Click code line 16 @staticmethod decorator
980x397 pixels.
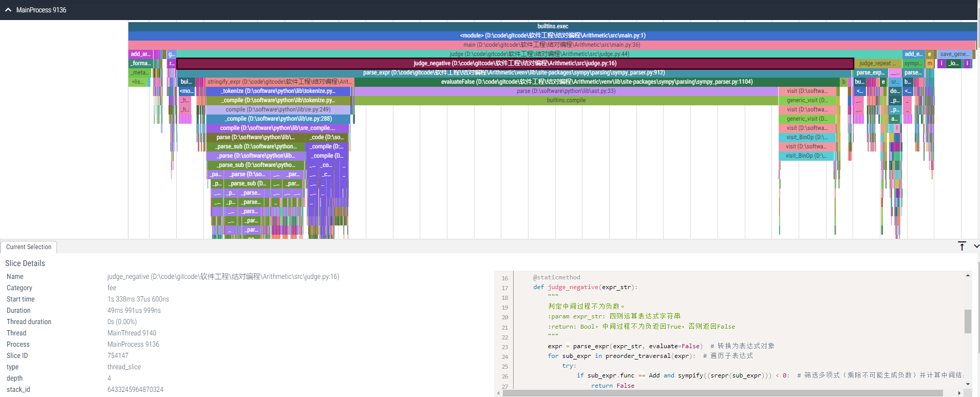(x=557, y=277)
